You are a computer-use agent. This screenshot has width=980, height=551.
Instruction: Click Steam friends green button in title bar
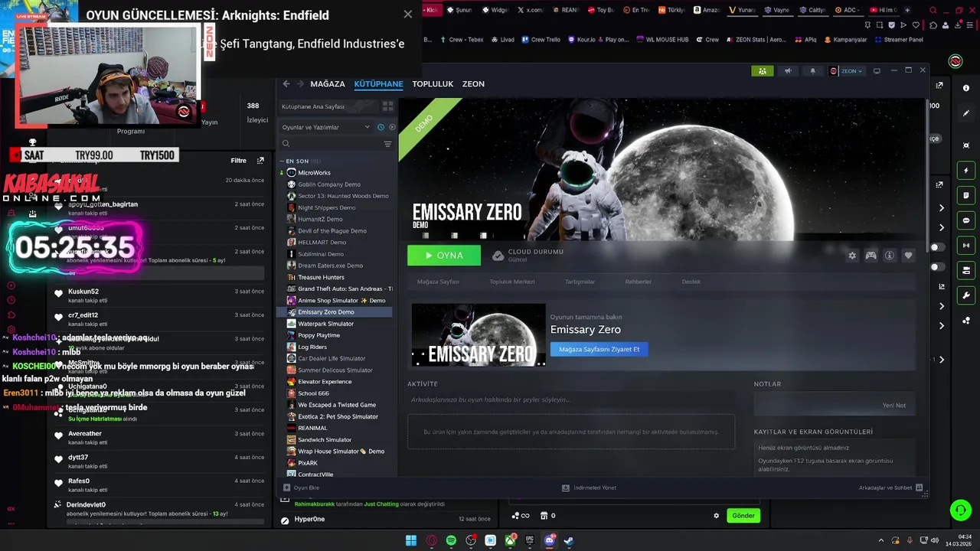(762, 71)
